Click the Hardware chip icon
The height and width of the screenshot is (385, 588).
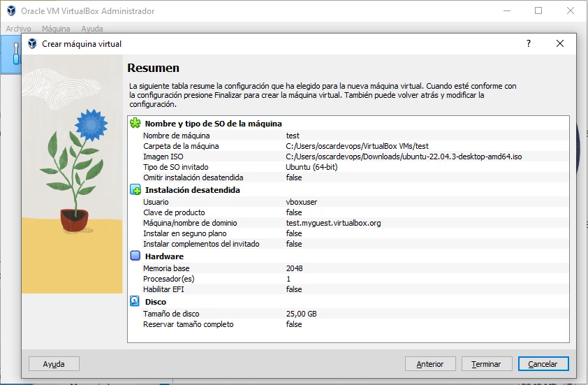(x=135, y=256)
